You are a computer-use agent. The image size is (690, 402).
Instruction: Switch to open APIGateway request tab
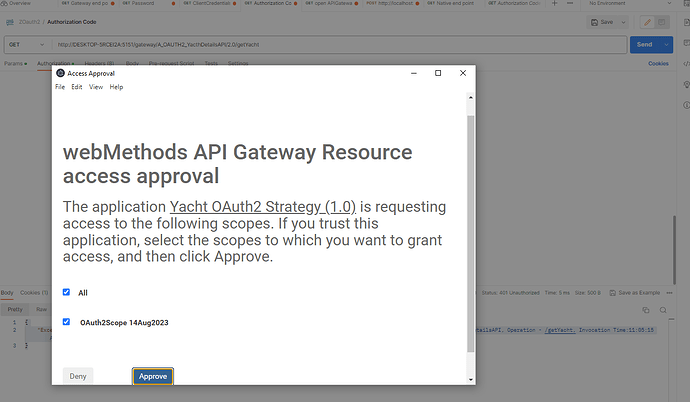tap(331, 3)
